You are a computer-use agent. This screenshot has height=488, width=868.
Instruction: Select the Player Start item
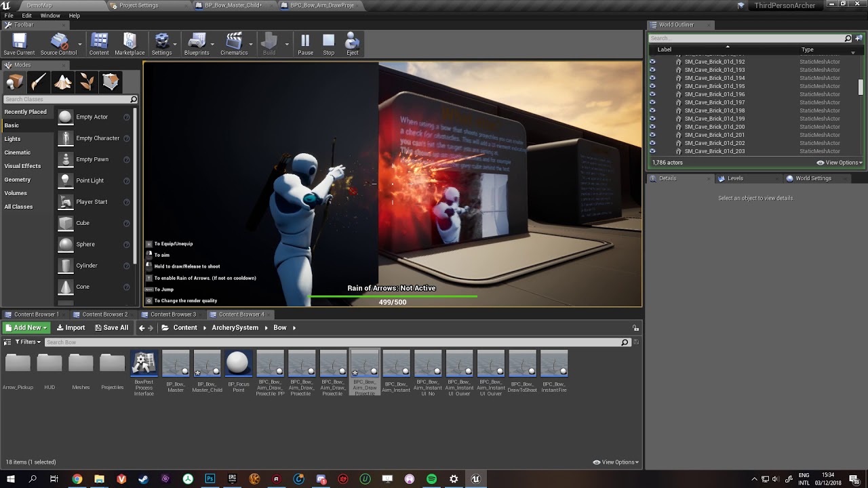click(x=94, y=202)
